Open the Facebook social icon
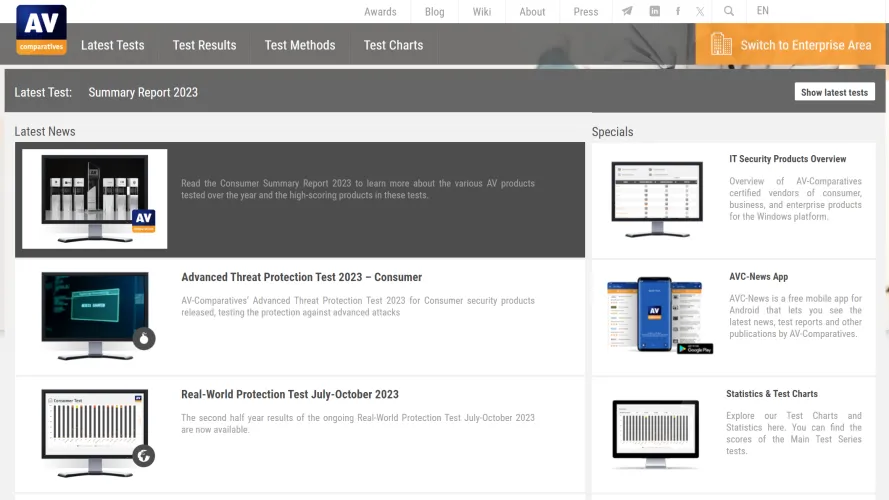This screenshot has height=500, width=889. pyautogui.click(x=678, y=12)
